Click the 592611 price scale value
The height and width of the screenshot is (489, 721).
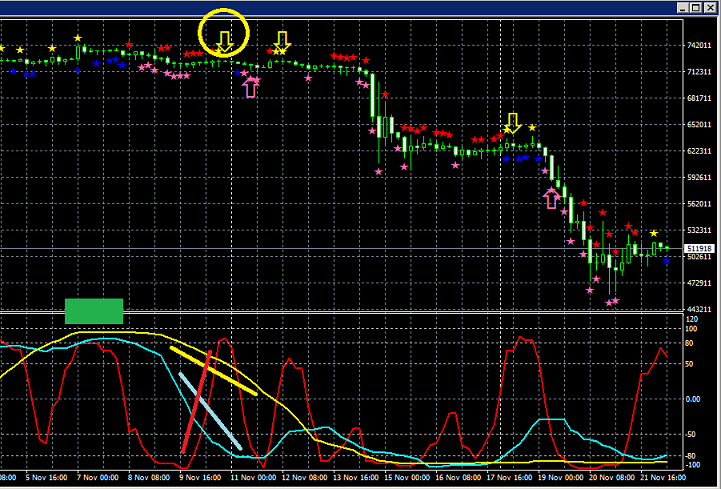coord(699,177)
